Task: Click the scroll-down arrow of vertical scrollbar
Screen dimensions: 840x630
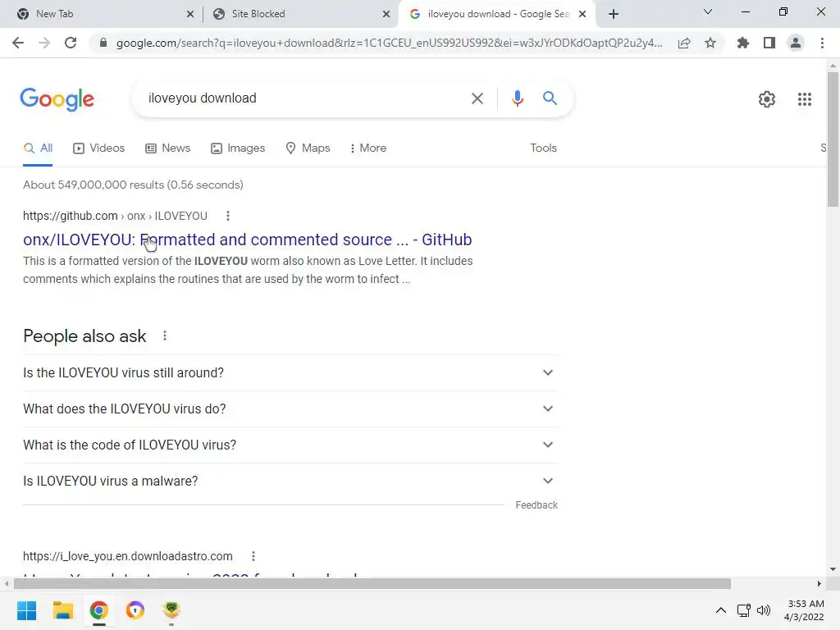Action: (833, 569)
